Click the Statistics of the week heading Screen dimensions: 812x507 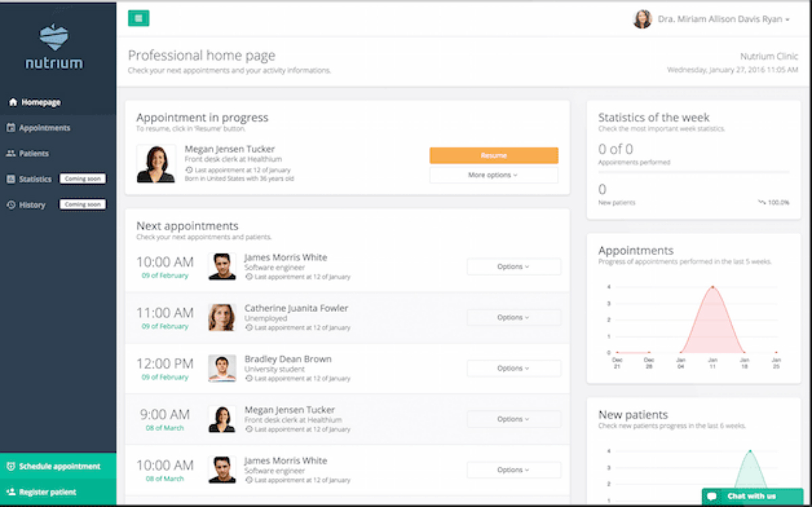pyautogui.click(x=654, y=118)
